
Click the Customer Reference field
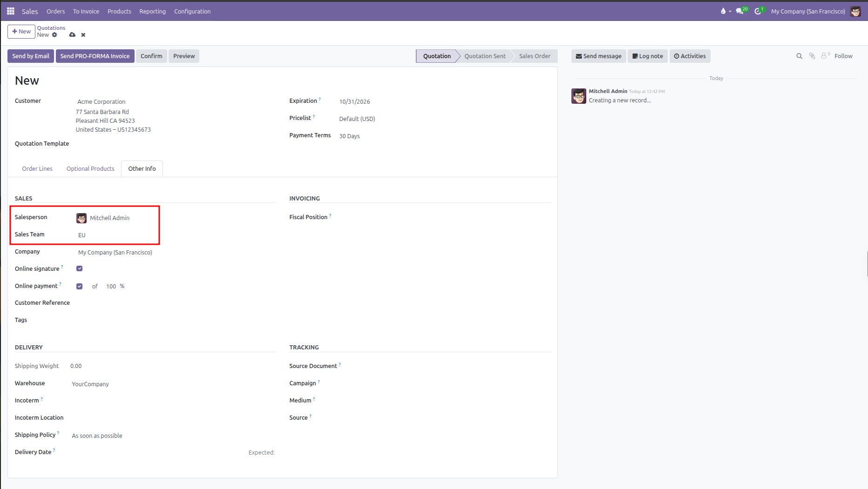176,303
